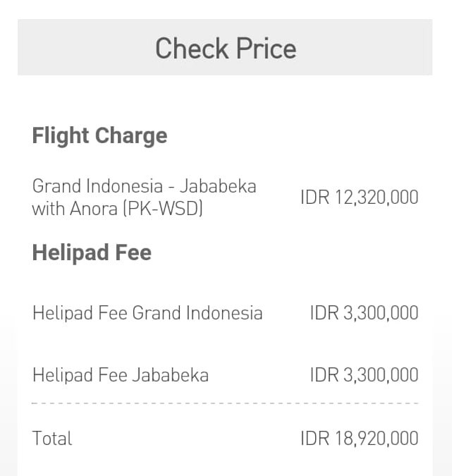
Task: Tap the Check Price header button
Action: click(x=225, y=49)
